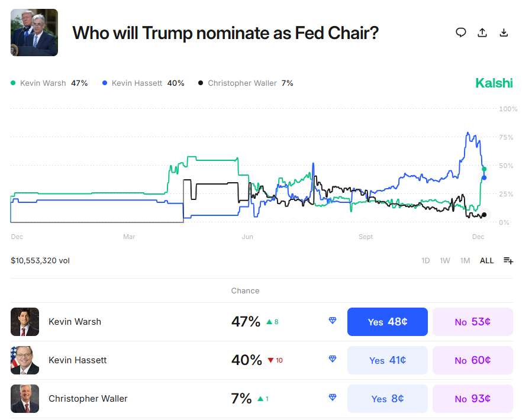Click the Trump and Powell event thumbnail
Screen dimensions: 532x420
point(34,33)
